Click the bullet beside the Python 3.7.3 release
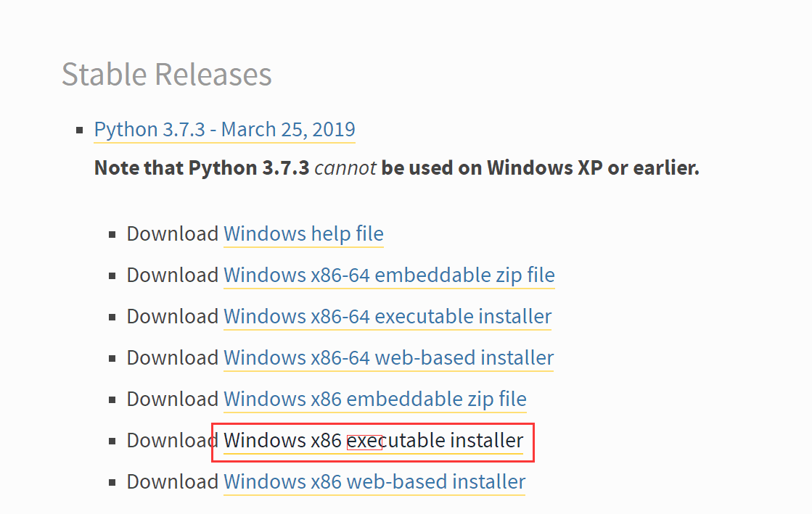Screen dimensions: 812x514 pyautogui.click(x=81, y=130)
